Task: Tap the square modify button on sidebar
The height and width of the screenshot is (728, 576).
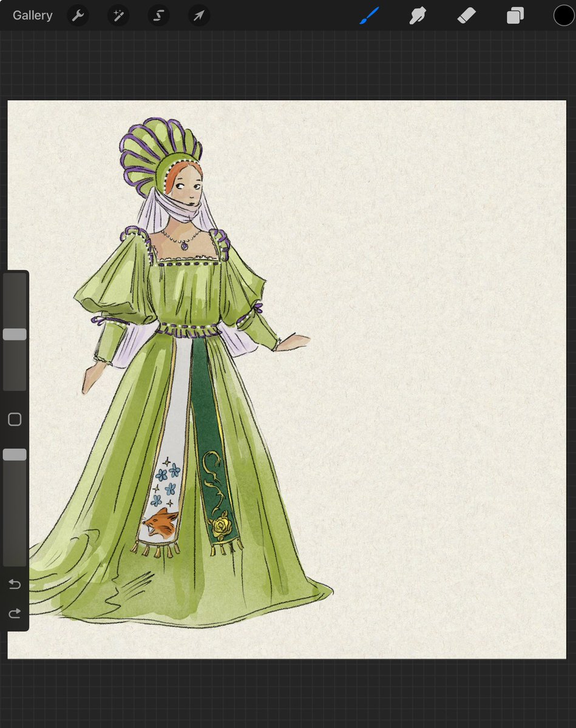Action: (15, 419)
